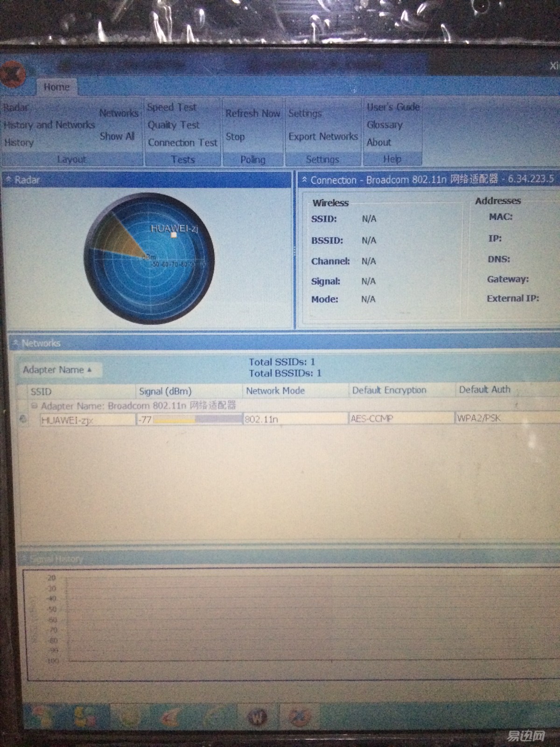Open Settings in the ribbon

pyautogui.click(x=305, y=113)
